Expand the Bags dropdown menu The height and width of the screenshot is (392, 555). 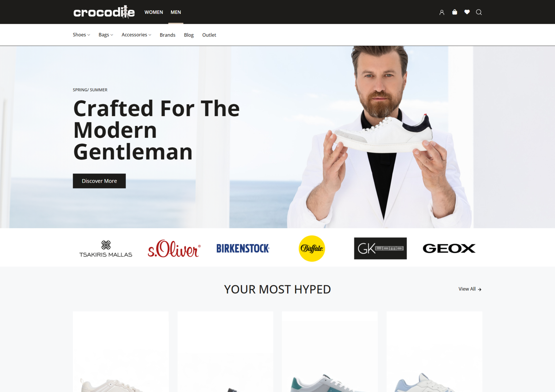coord(106,35)
